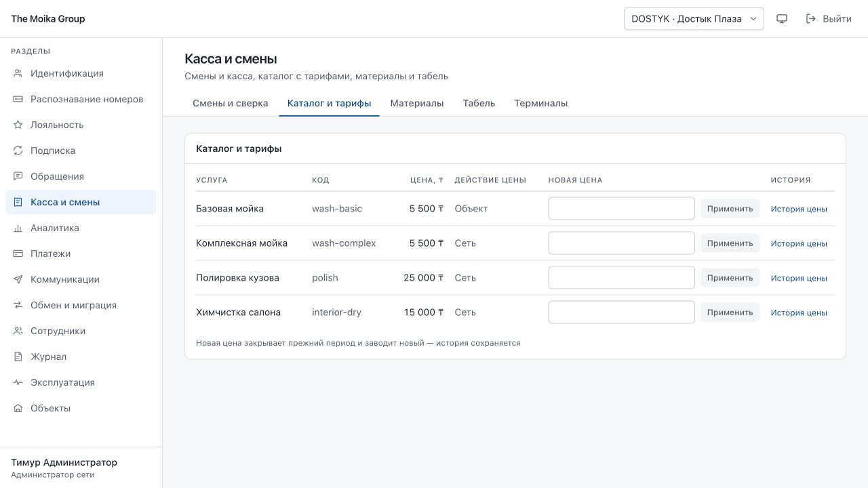Focus the new price field for Полировка кузова
The width and height of the screenshot is (868, 488).
[622, 278]
